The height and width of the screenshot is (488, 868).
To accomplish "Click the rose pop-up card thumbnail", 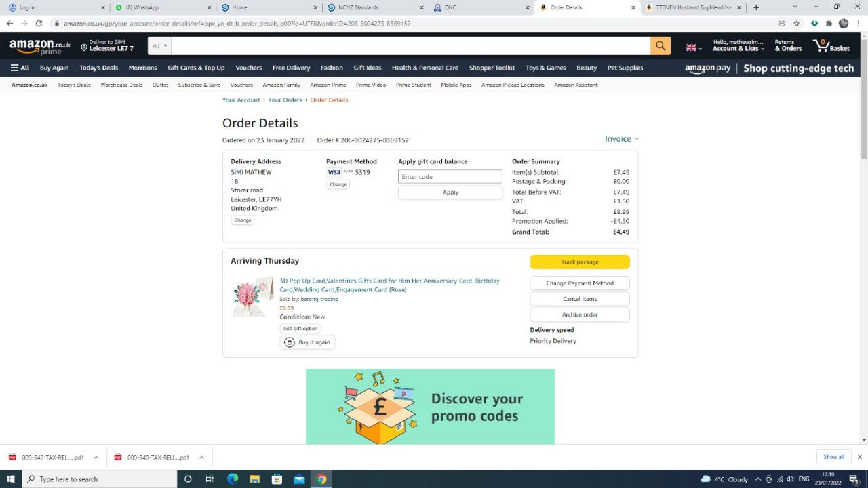I will coord(252,296).
